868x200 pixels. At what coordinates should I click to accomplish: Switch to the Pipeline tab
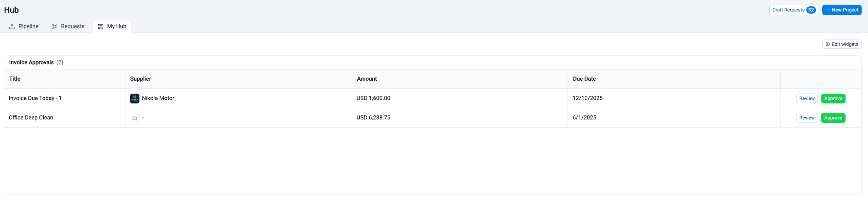[x=24, y=26]
